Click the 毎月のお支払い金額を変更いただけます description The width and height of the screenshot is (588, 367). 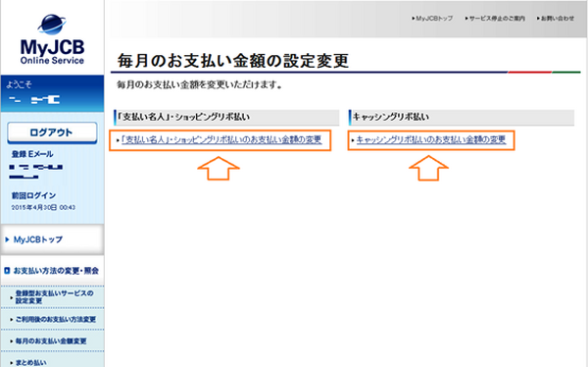coord(199,85)
